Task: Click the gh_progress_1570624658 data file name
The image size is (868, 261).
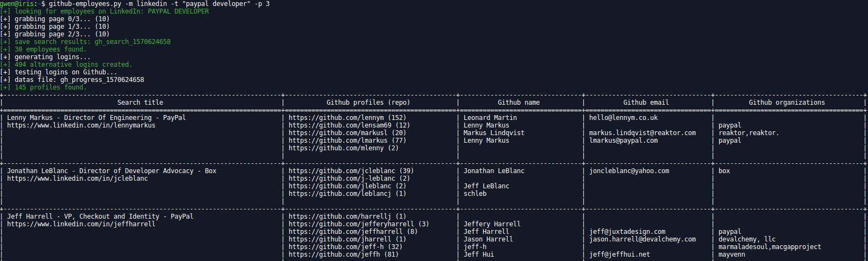Action: pyautogui.click(x=102, y=80)
